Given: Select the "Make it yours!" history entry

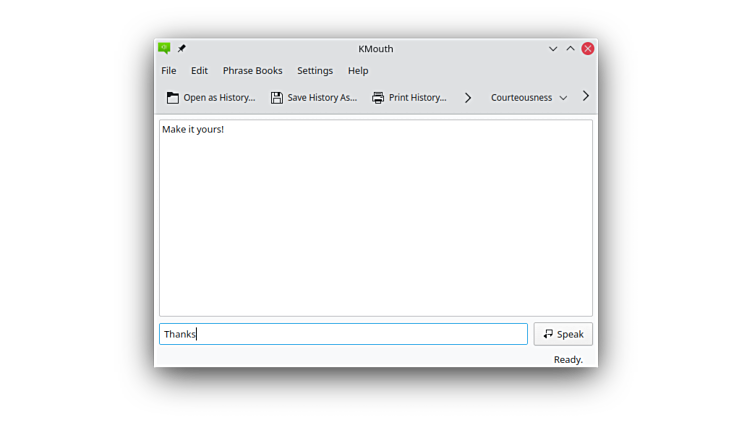Looking at the screenshot, I should pyautogui.click(x=193, y=129).
